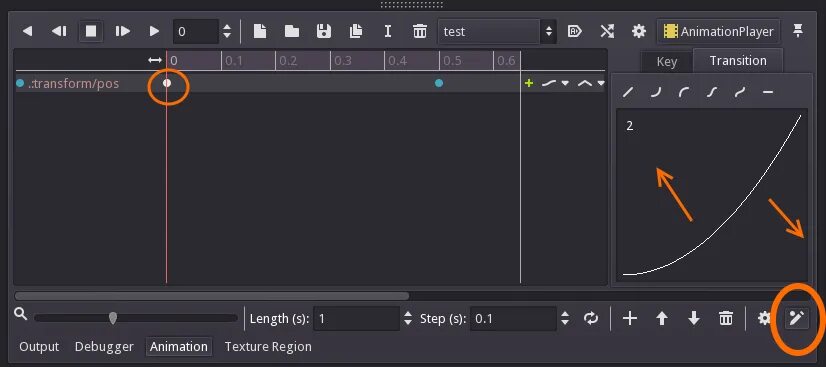Switch to the Key tab
The height and width of the screenshot is (367, 826).
[x=666, y=62]
